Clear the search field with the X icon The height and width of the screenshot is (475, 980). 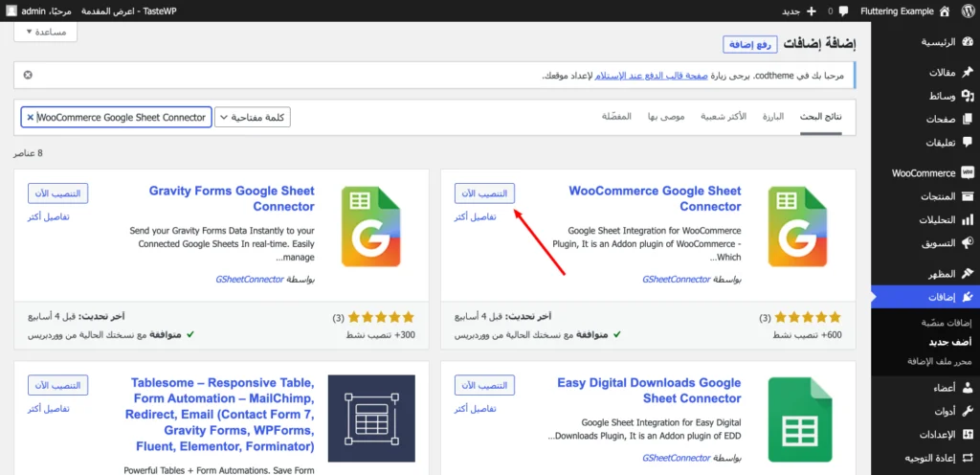coord(30,117)
